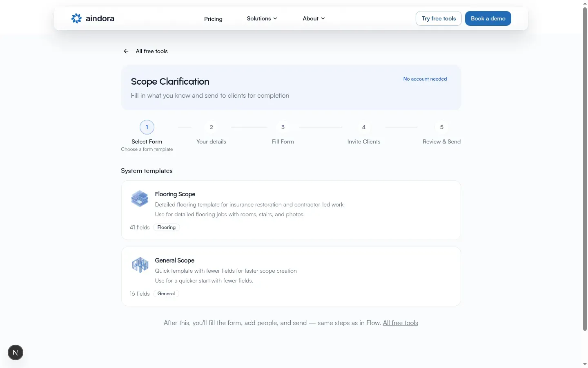Click the General tag chip
Image resolution: width=588 pixels, height=368 pixels.
point(166,294)
